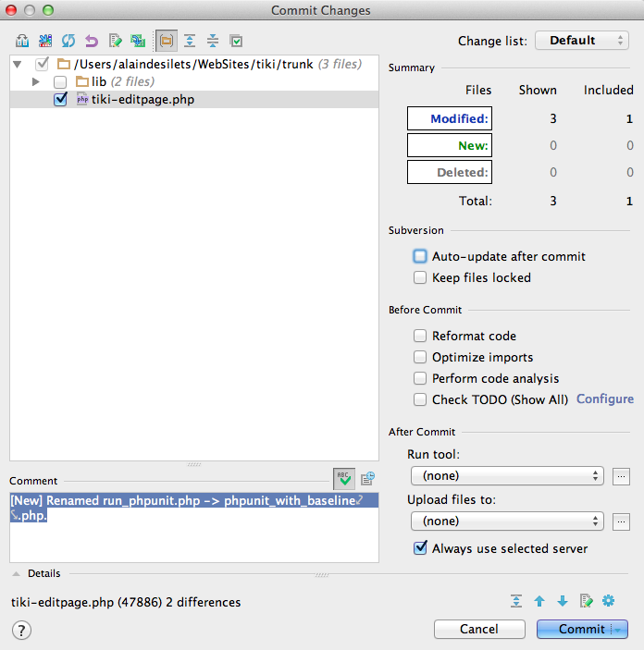Enable Reformat code before commit
This screenshot has height=650, width=644.
coord(420,336)
